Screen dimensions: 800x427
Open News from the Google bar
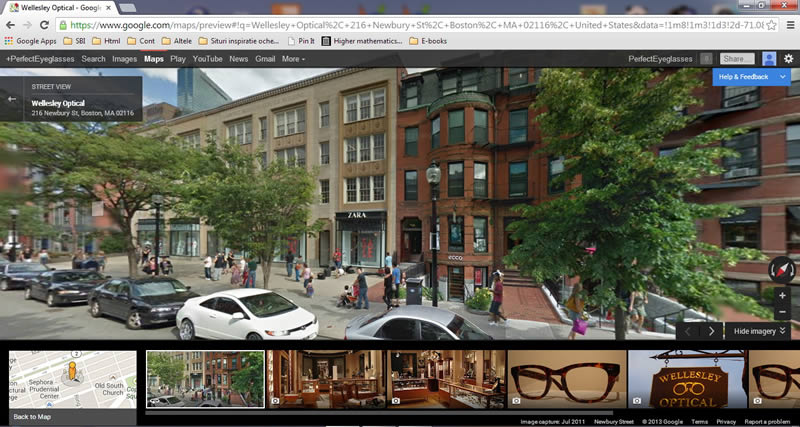238,59
